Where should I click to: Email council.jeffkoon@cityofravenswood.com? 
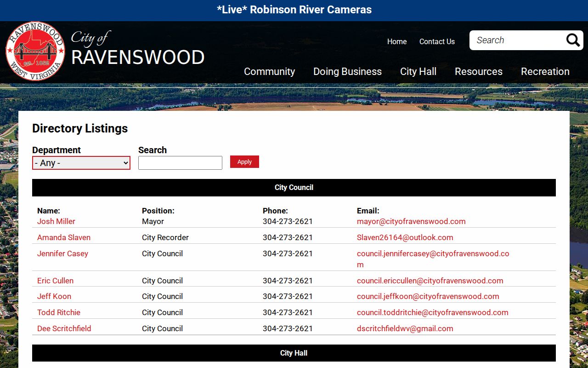[428, 296]
